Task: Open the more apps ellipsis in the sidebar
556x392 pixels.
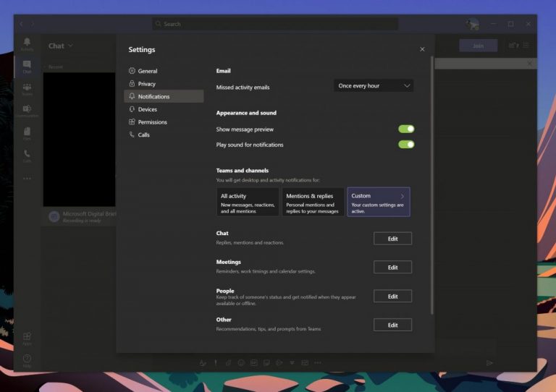Action: 27,179
